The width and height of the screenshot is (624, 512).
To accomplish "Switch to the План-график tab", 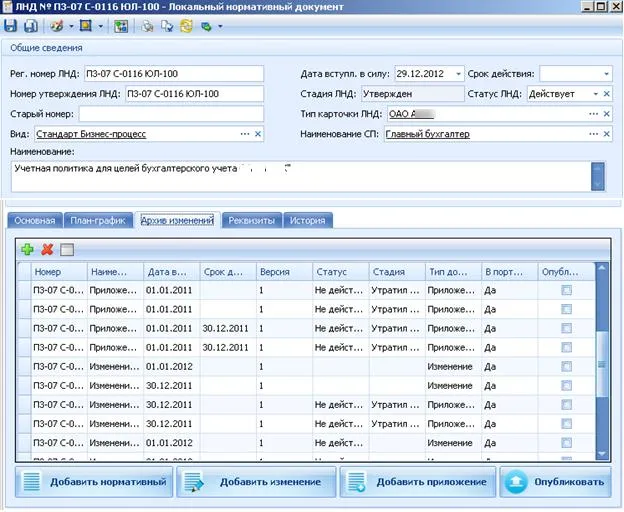I will 97,220.
